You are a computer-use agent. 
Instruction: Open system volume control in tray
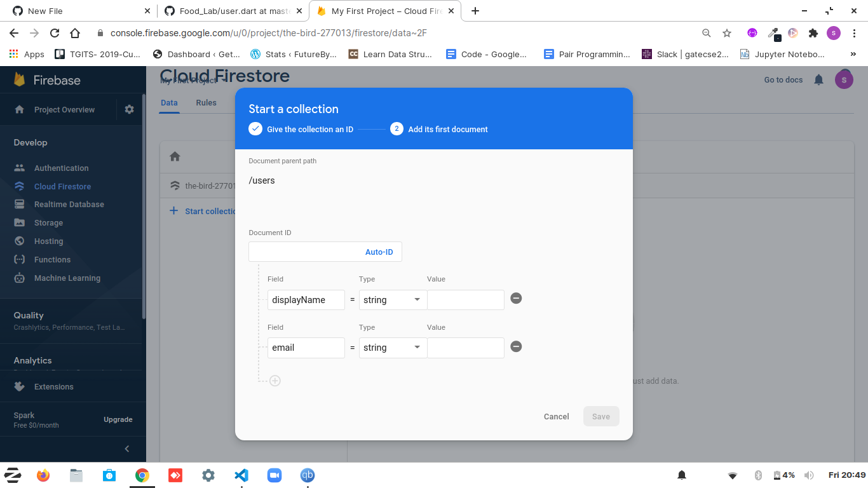click(809, 475)
